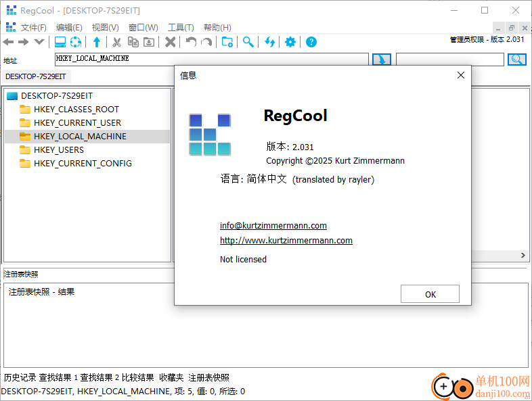Viewport: 532px width, 401px height.
Task: Select the DESKTOP-7S29EIT document tab
Action: click(x=36, y=76)
